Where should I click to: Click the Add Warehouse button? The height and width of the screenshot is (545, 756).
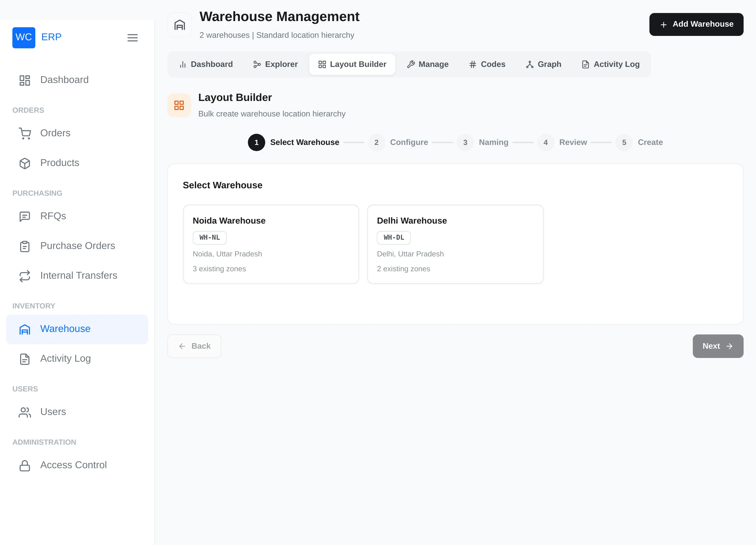696,24
